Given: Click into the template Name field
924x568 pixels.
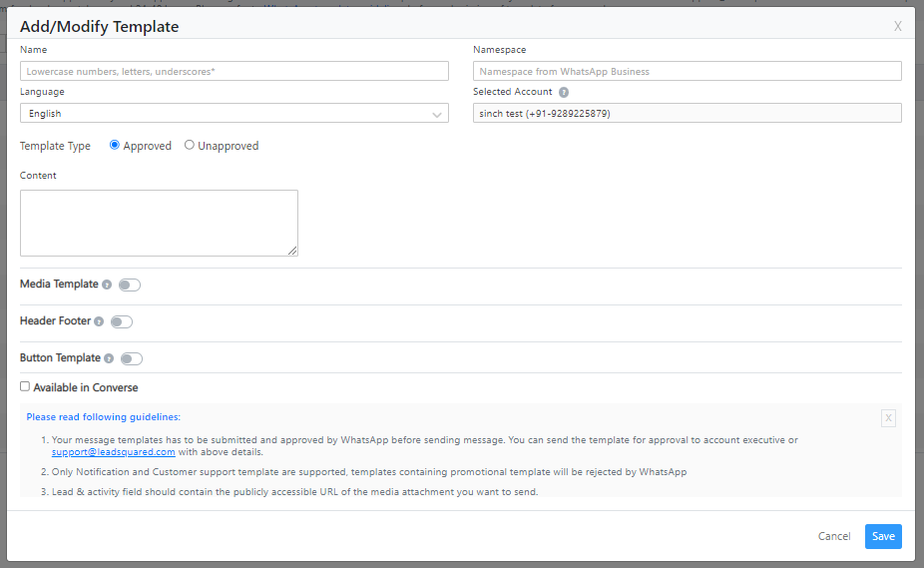Looking at the screenshot, I should (233, 71).
